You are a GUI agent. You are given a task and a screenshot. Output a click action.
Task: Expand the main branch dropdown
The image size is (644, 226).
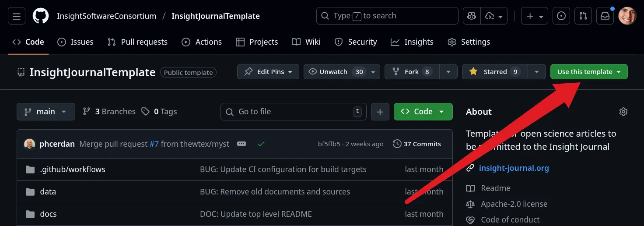[x=46, y=112]
